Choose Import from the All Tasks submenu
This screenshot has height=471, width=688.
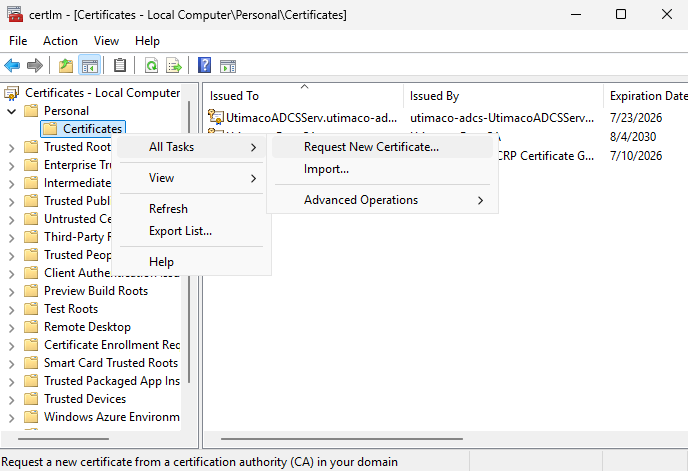coord(326,169)
